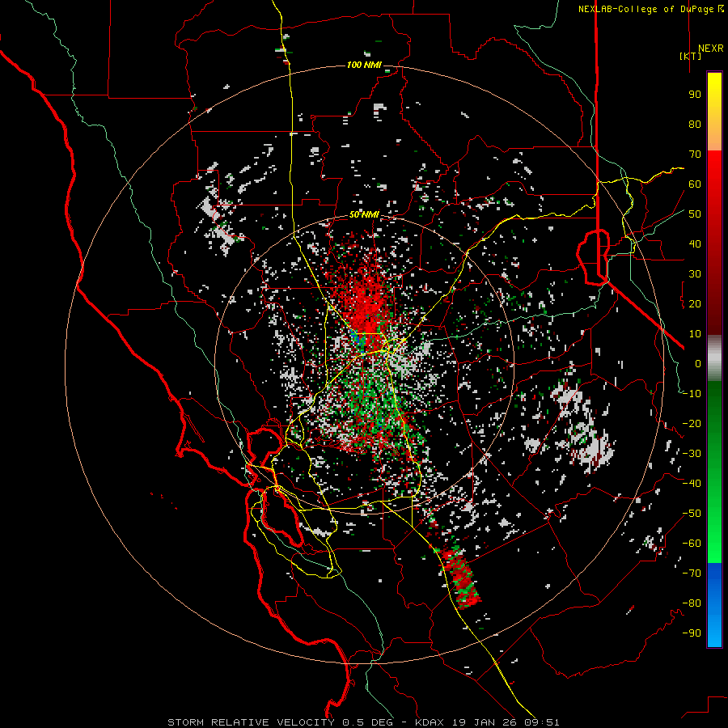
Task: Click the -50 value on the velocity scale
Action: point(692,514)
